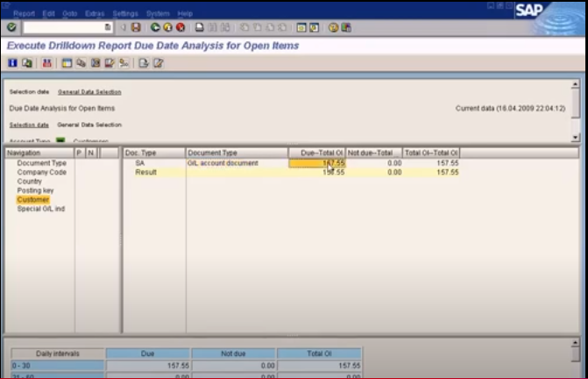Click header pane scrollbar down arrow
The image size is (588, 379).
(x=575, y=138)
